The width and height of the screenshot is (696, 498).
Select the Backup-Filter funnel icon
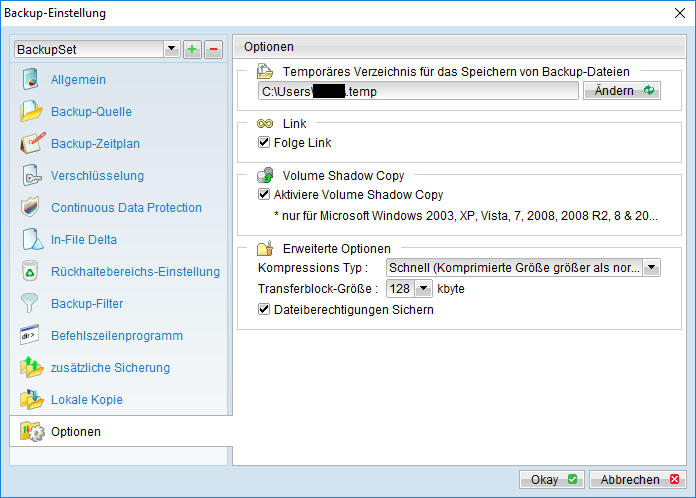point(29,303)
